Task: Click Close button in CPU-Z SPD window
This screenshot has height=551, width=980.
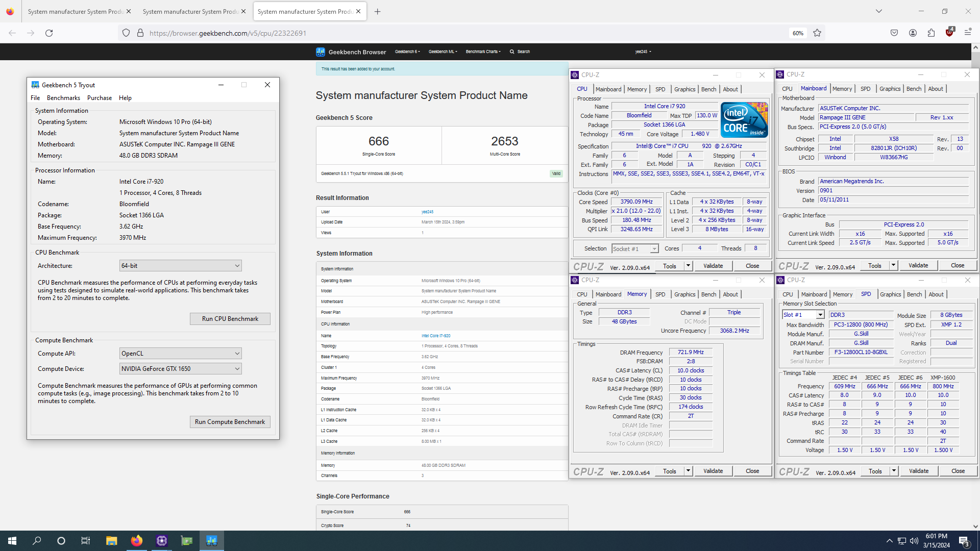Action: tap(958, 471)
